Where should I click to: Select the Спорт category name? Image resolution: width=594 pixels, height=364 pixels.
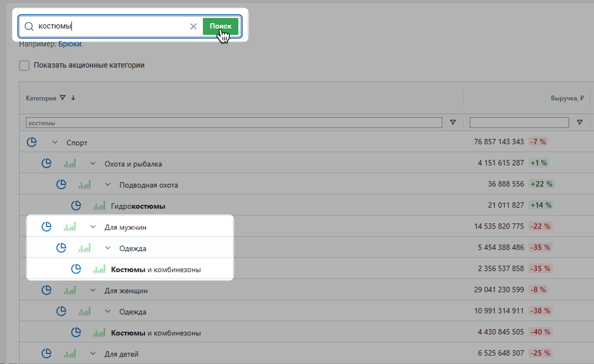[x=77, y=143]
